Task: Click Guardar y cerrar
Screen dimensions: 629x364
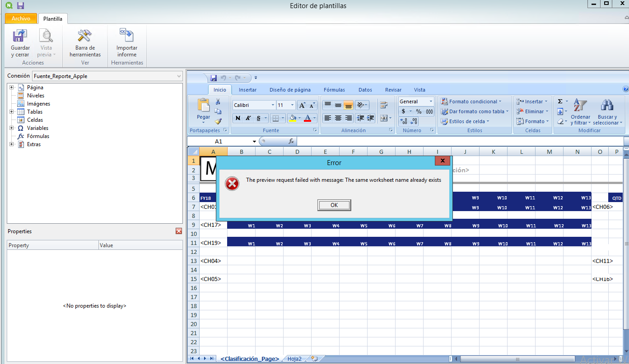Action: pos(20,43)
